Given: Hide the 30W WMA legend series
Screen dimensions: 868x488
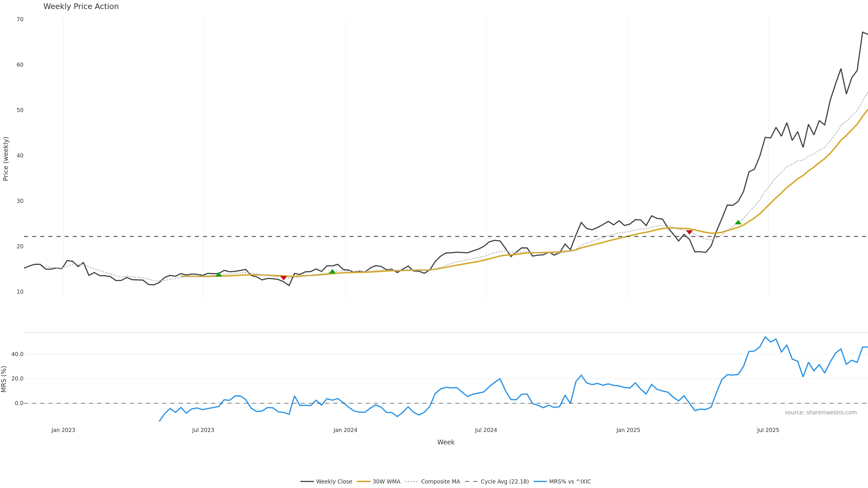Looking at the screenshot, I should [379, 482].
